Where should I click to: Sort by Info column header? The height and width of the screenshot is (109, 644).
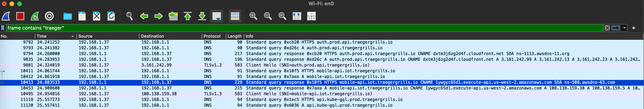tap(444, 36)
